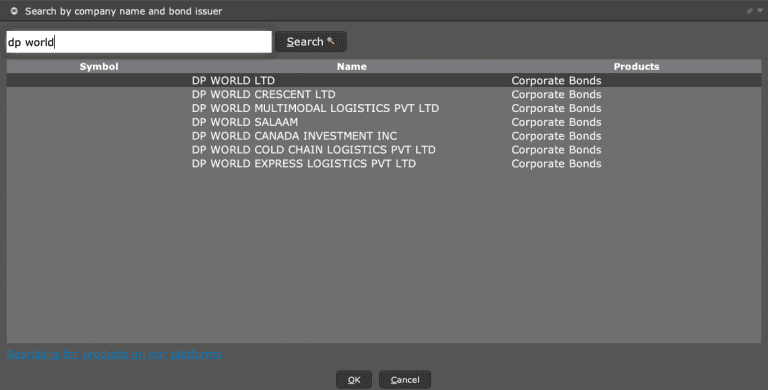The image size is (768, 390).
Task: Click the 'dp world' search input field
Action: [139, 42]
